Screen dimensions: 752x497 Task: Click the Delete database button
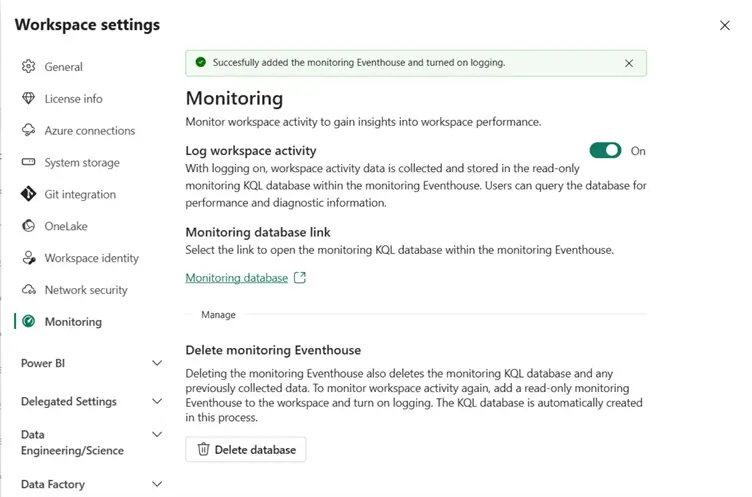(246, 450)
